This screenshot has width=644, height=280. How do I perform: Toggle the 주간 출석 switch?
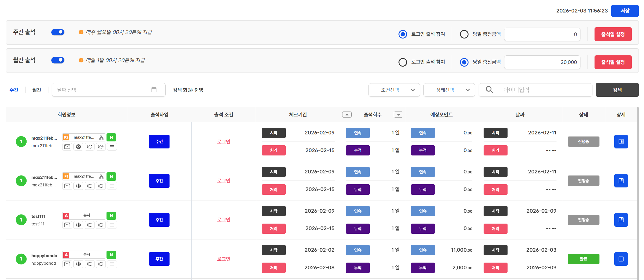(x=58, y=32)
